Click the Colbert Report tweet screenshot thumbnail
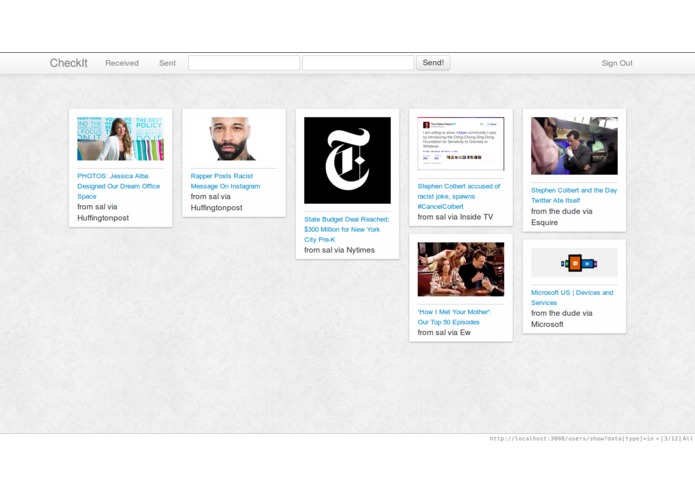 461,144
